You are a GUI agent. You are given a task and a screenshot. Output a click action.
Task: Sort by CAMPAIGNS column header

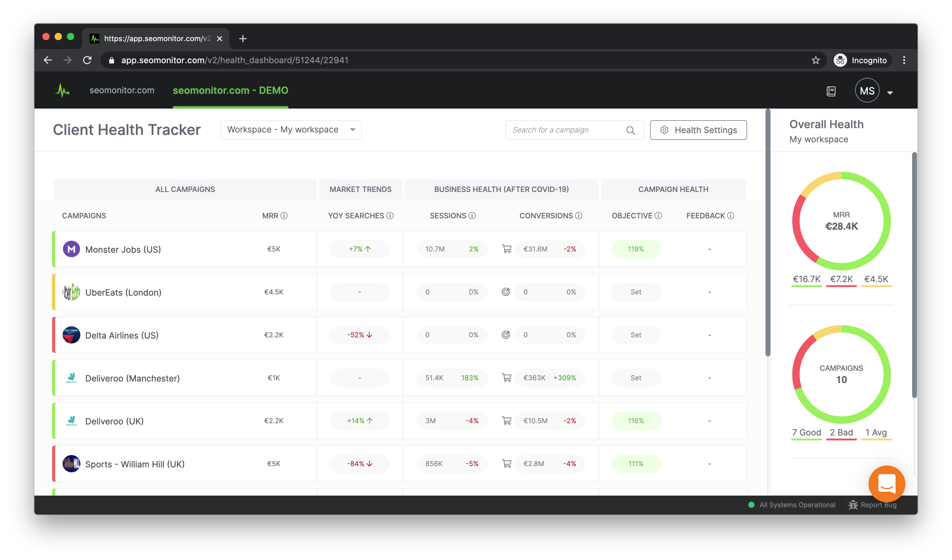pyautogui.click(x=84, y=216)
